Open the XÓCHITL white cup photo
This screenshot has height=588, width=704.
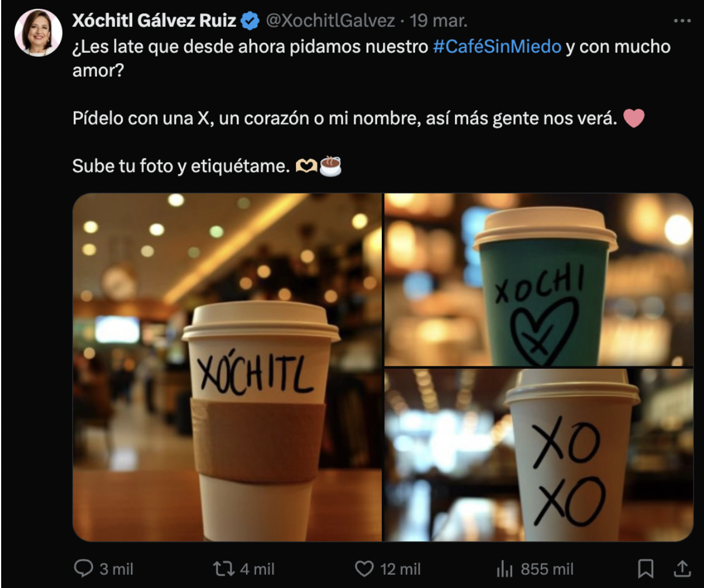(227, 367)
